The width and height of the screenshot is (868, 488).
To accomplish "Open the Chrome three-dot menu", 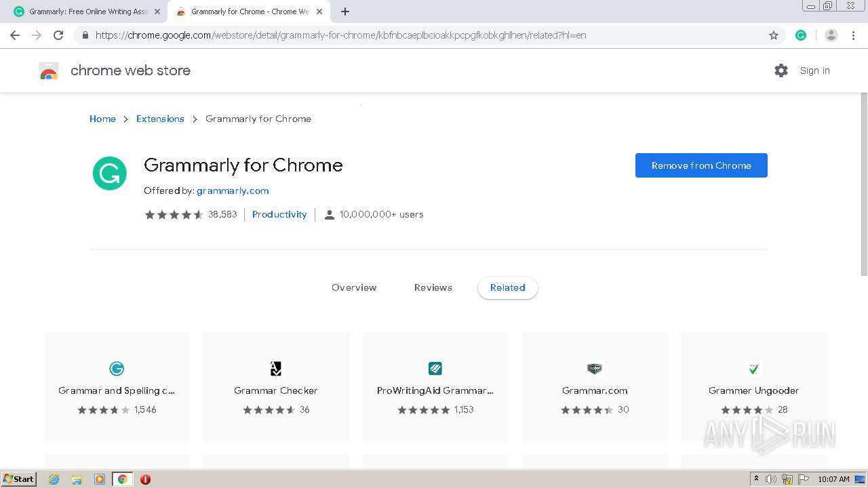I will pos(853,35).
